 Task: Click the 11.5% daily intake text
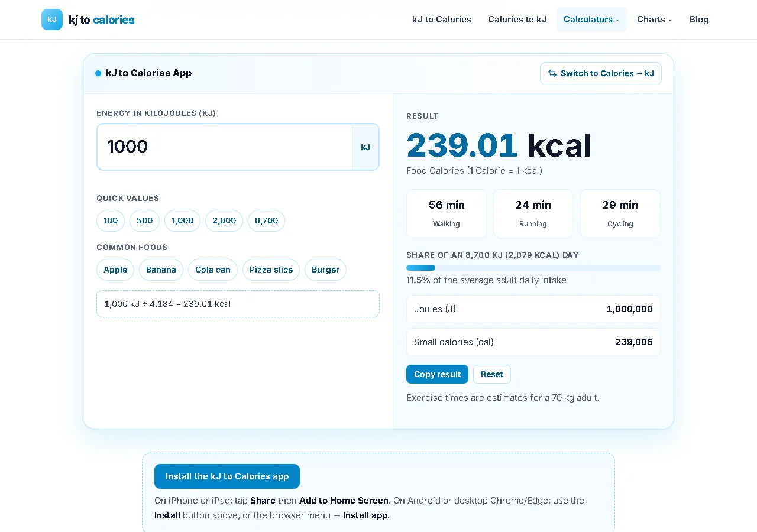pos(486,280)
